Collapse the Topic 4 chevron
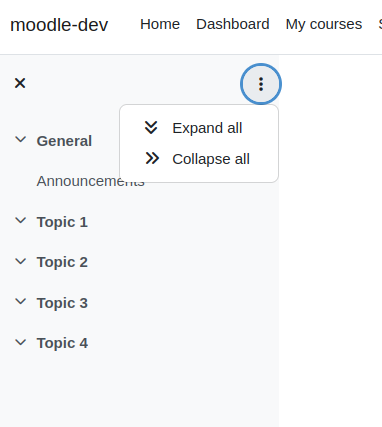This screenshot has width=382, height=427. [21, 342]
